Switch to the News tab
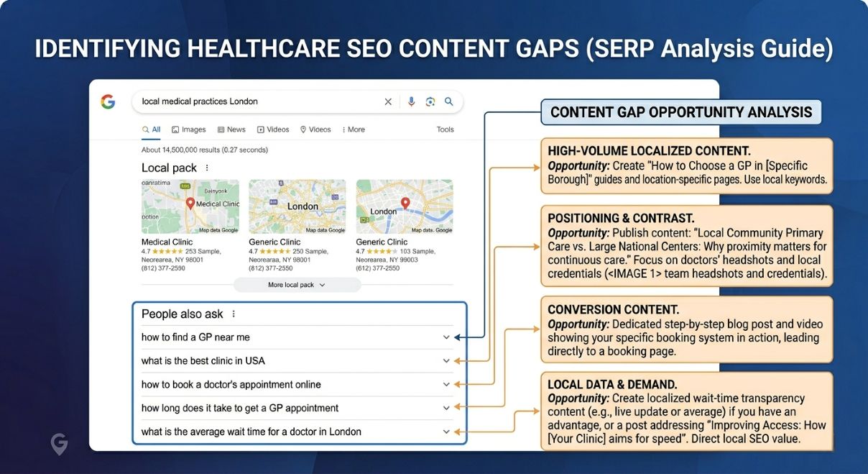This screenshot has width=868, height=474. (x=231, y=129)
